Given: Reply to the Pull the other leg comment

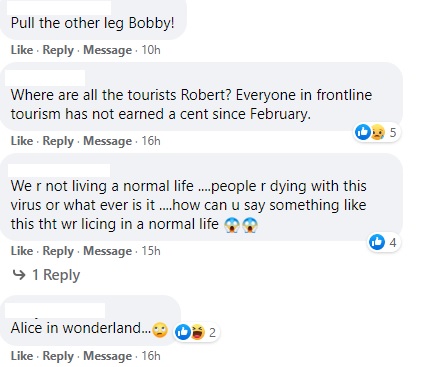Looking at the screenshot, I should coord(58,50).
